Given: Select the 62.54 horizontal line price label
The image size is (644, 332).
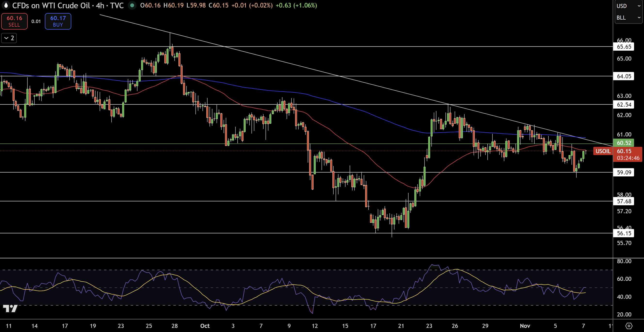Looking at the screenshot, I should [623, 105].
